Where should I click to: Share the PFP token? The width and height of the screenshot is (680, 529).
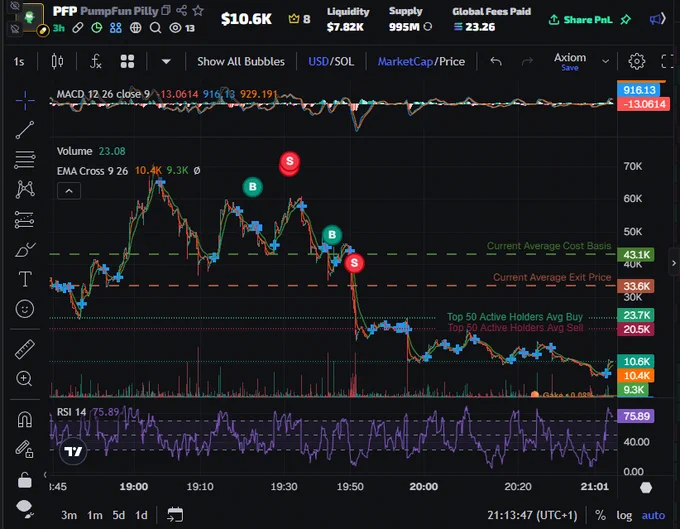pyautogui.click(x=181, y=10)
